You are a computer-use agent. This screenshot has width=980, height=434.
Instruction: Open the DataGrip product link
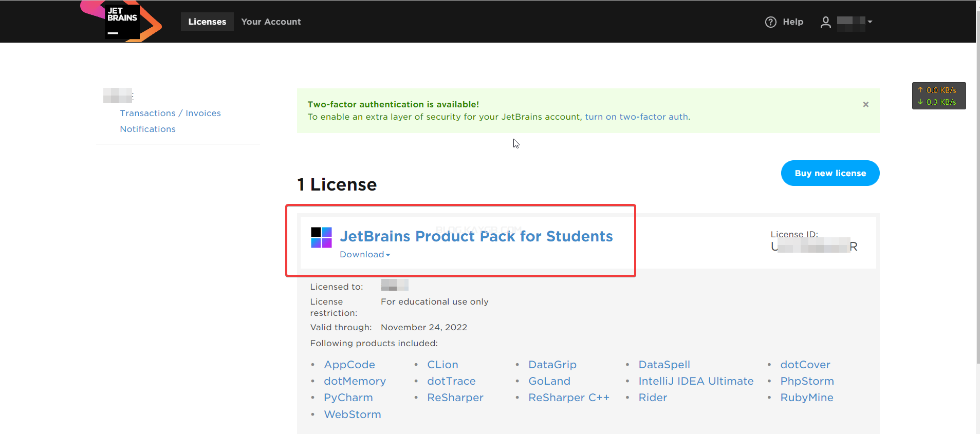pos(552,365)
